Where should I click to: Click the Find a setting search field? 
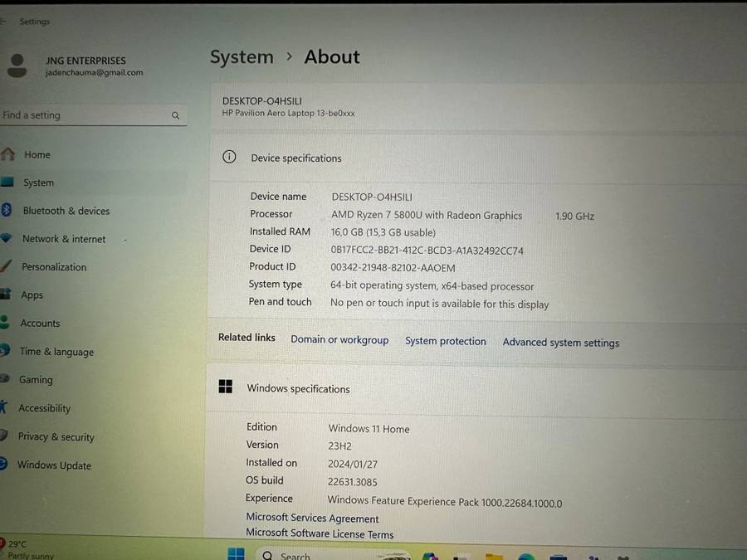coord(83,115)
